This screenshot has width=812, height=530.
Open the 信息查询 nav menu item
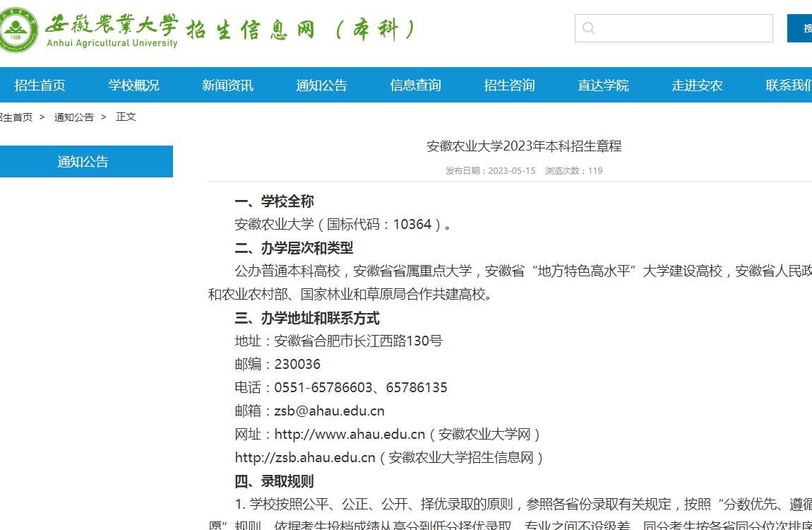(415, 85)
